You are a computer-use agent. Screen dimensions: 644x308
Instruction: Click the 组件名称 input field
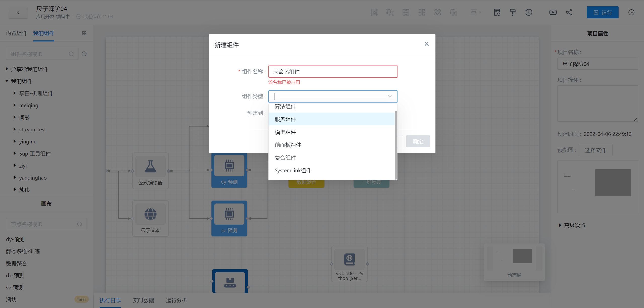tap(333, 72)
